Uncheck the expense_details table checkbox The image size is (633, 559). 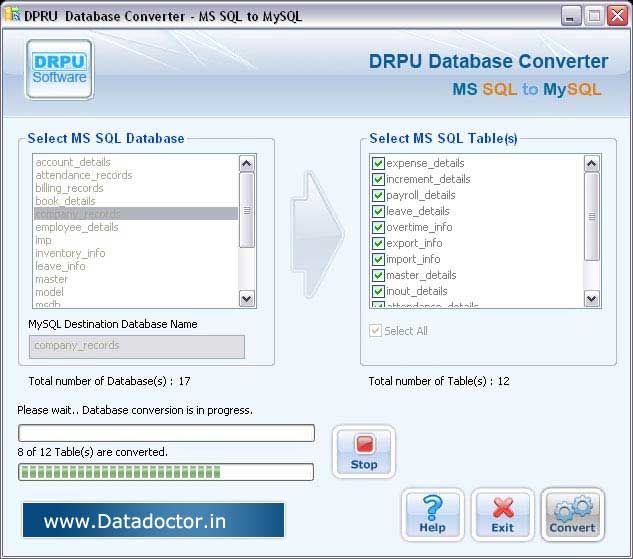(x=378, y=163)
